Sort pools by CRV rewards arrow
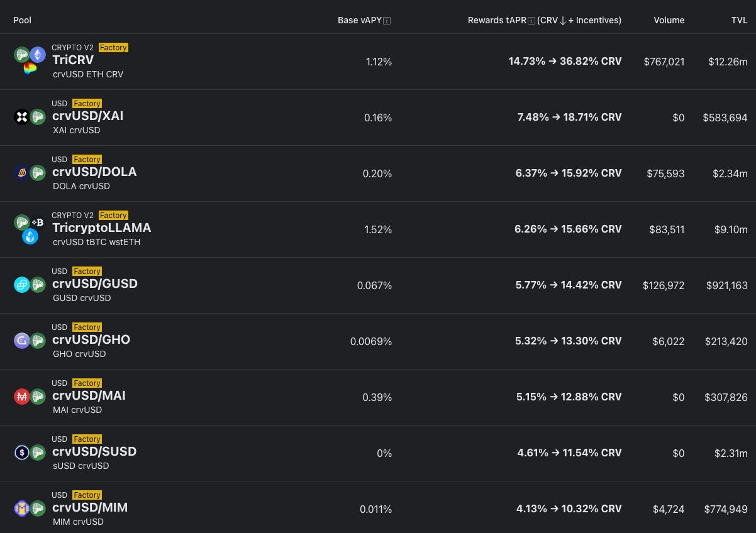This screenshot has height=533, width=756. (x=562, y=21)
